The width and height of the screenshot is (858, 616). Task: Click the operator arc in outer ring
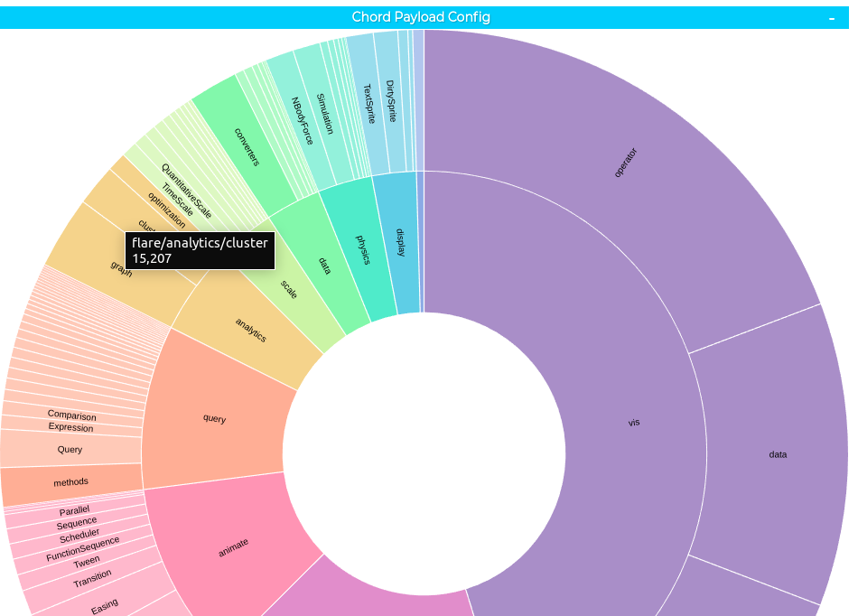[623, 163]
